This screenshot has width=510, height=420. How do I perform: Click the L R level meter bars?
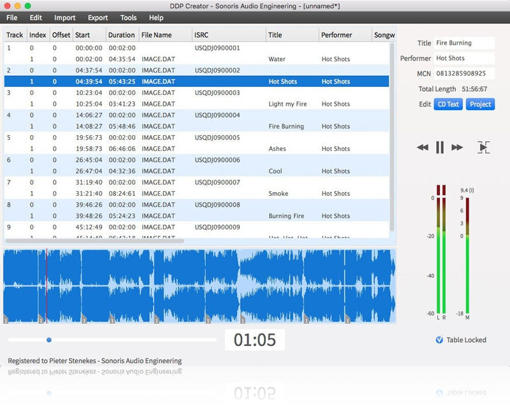pyautogui.click(x=441, y=249)
